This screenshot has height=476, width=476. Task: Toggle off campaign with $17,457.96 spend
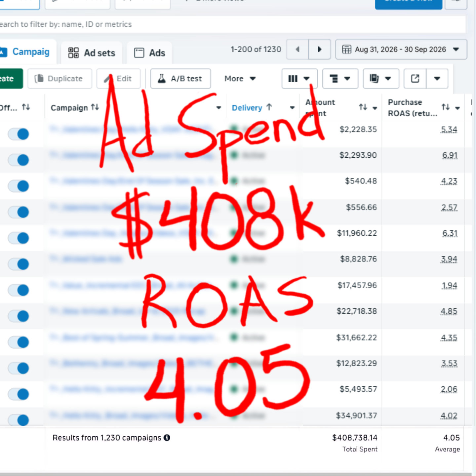19,290
